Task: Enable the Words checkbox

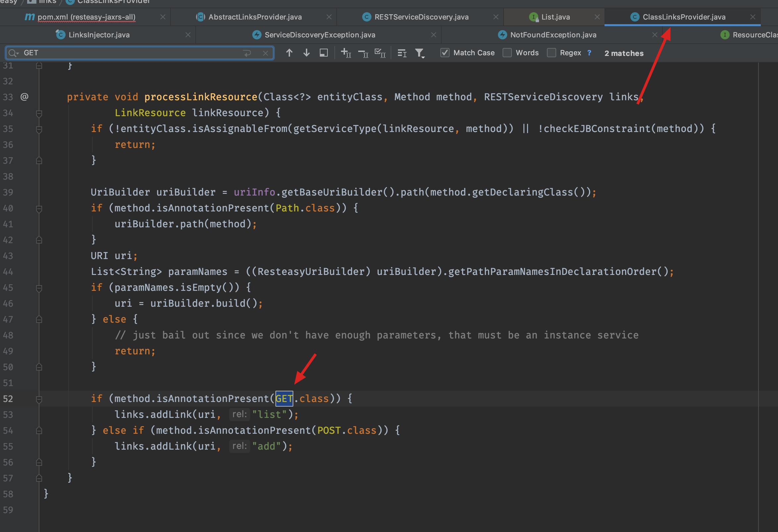Action: click(x=507, y=53)
